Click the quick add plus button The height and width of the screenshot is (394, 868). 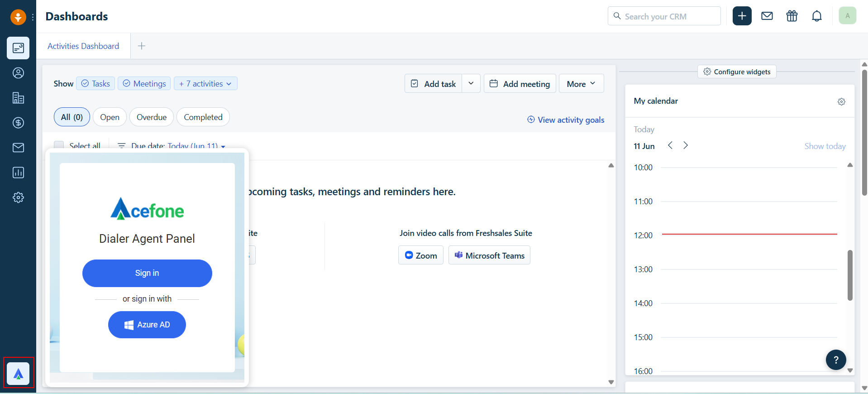pyautogui.click(x=742, y=16)
